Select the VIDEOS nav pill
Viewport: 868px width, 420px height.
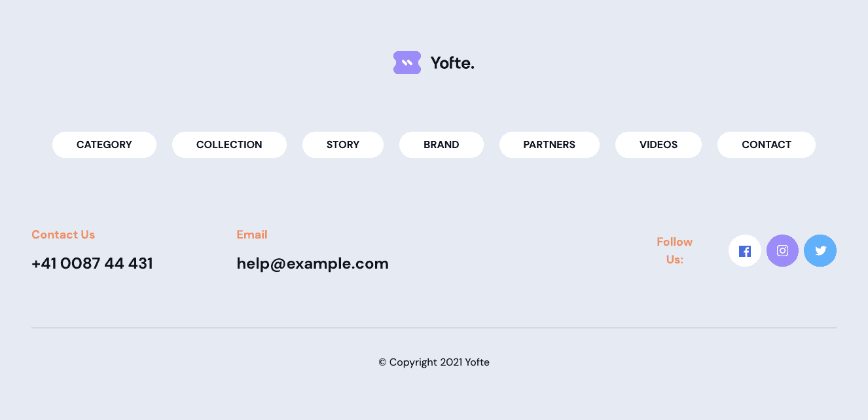point(659,145)
